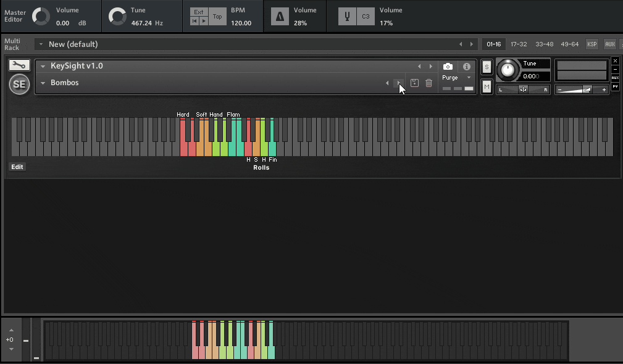This screenshot has width=623, height=364.
Task: Go to the previous instrument for KeySight v1.0
Action: pos(419,66)
